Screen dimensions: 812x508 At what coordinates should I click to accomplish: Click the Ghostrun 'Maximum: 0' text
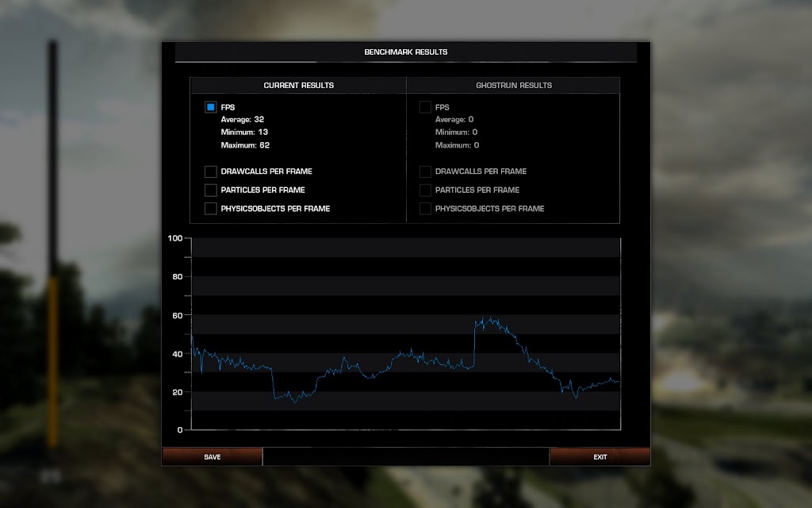pyautogui.click(x=458, y=145)
